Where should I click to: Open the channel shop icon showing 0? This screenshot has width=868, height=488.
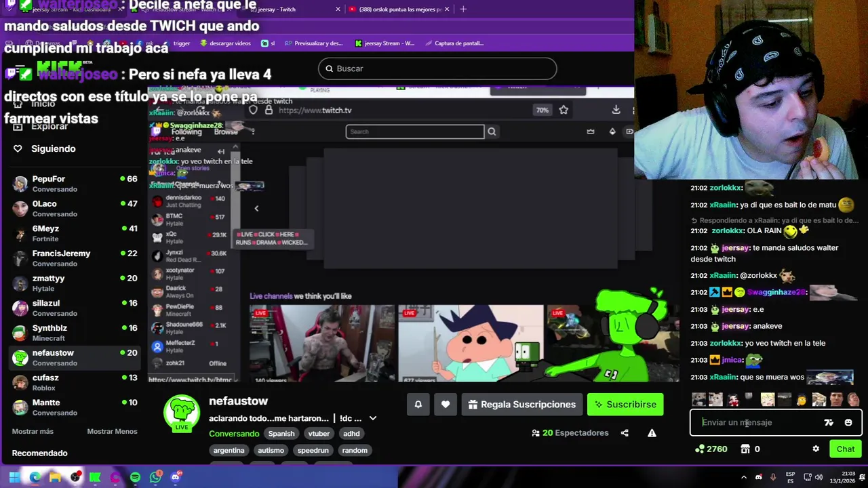pyautogui.click(x=750, y=449)
